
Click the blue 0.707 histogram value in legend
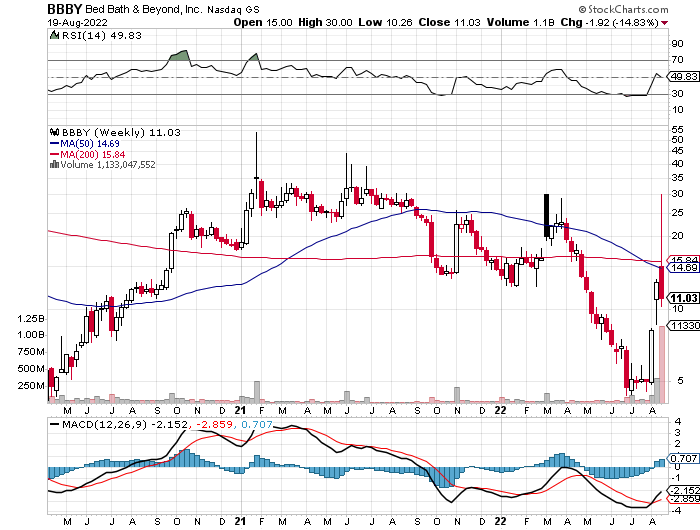coord(257,425)
